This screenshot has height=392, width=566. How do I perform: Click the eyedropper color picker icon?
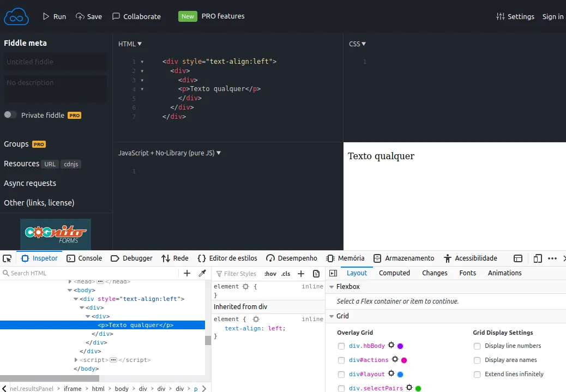coord(202,273)
